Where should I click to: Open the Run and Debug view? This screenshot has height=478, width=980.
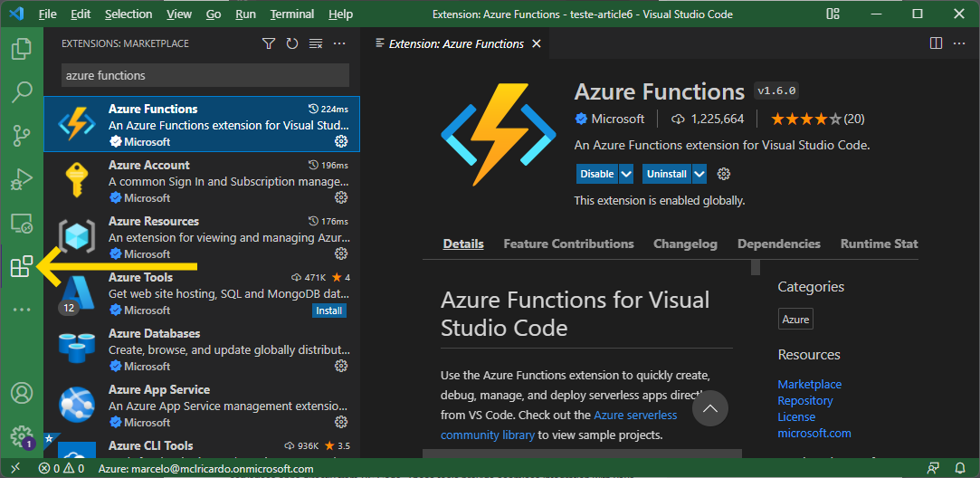tap(22, 179)
